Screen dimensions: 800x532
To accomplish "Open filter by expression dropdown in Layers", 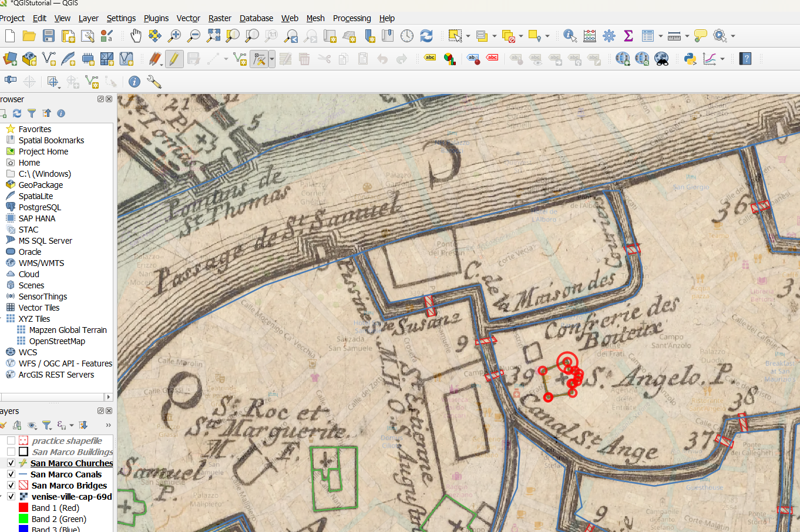I will click(72, 425).
